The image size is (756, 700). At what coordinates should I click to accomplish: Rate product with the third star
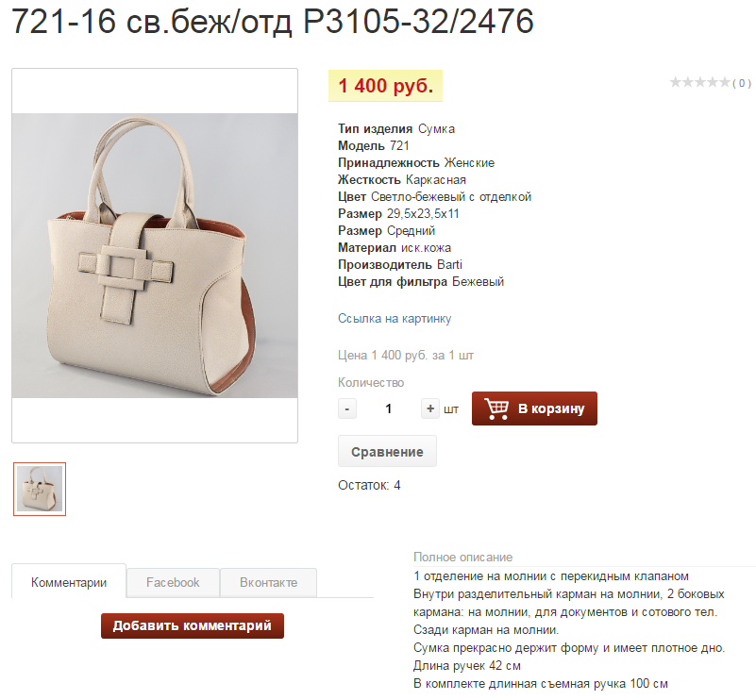click(700, 82)
